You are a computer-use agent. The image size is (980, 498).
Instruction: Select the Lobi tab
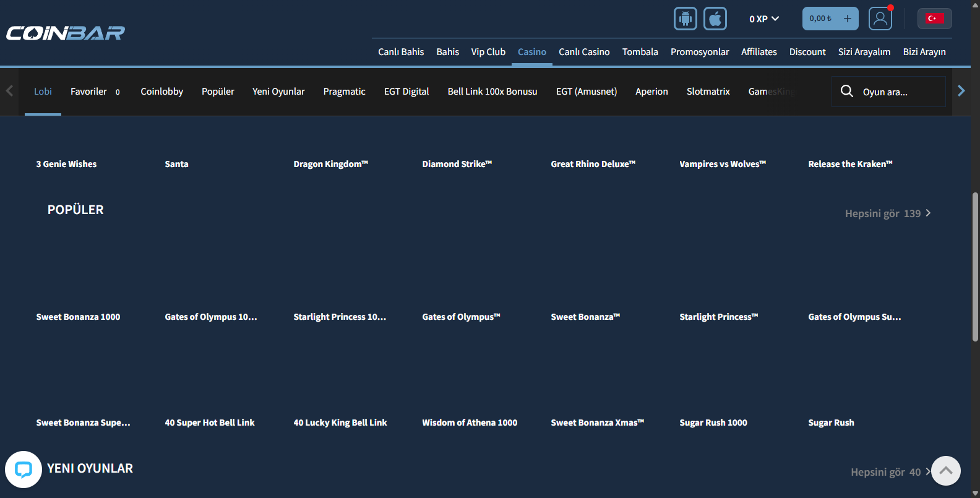(43, 92)
